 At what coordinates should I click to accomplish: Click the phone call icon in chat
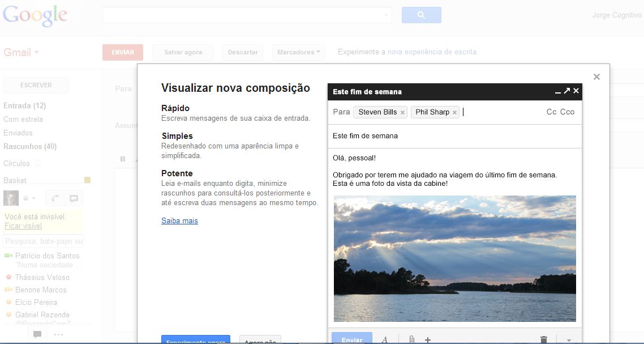55,198
